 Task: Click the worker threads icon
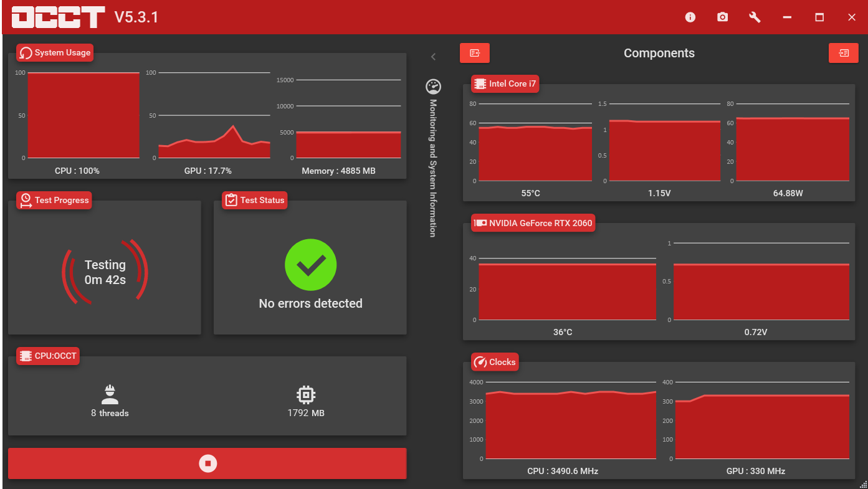(110, 394)
